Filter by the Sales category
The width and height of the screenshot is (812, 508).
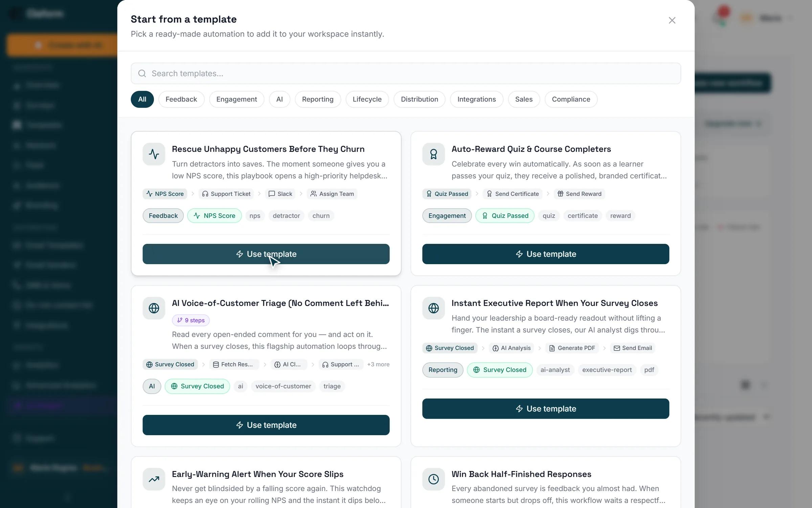(x=524, y=99)
